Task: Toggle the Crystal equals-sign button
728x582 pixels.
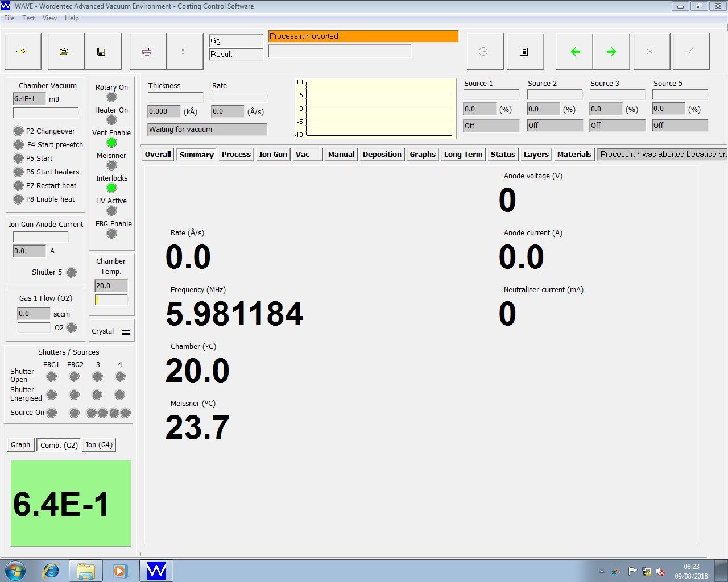Action: pos(126,332)
